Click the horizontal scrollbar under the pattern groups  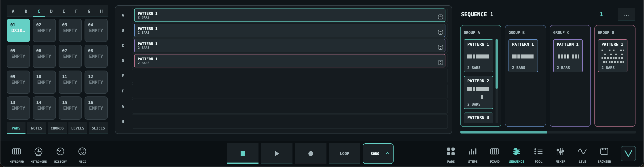click(548, 132)
